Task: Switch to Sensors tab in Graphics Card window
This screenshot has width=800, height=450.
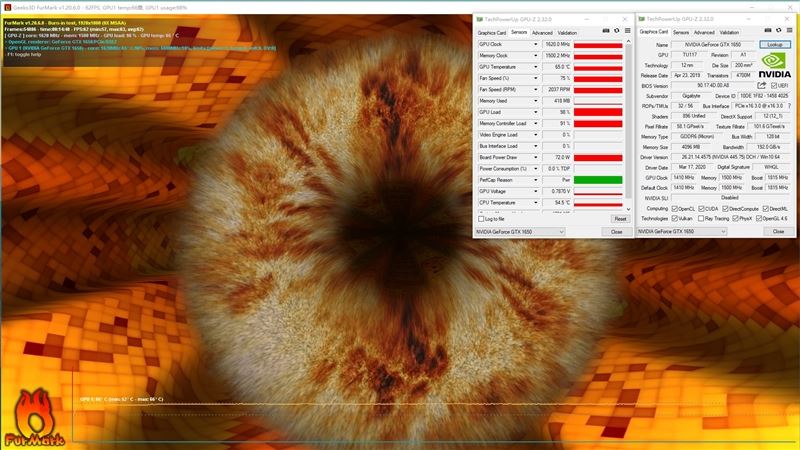Action: tap(681, 32)
